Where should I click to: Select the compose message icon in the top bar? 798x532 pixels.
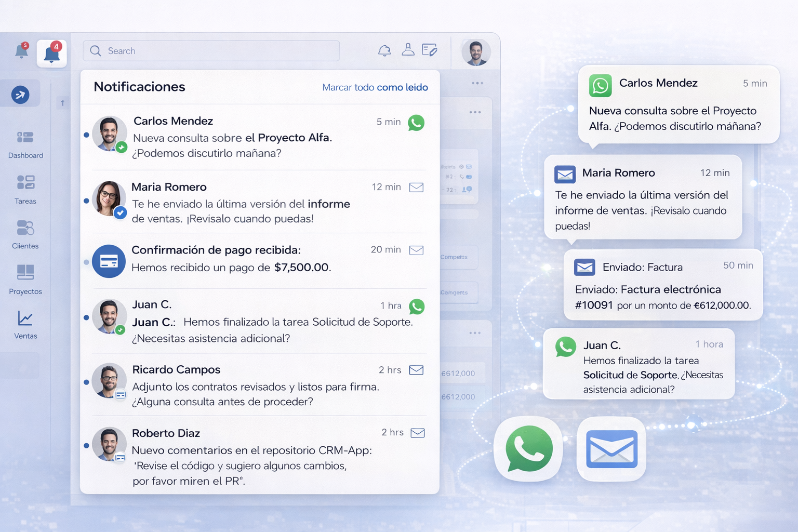tap(429, 50)
